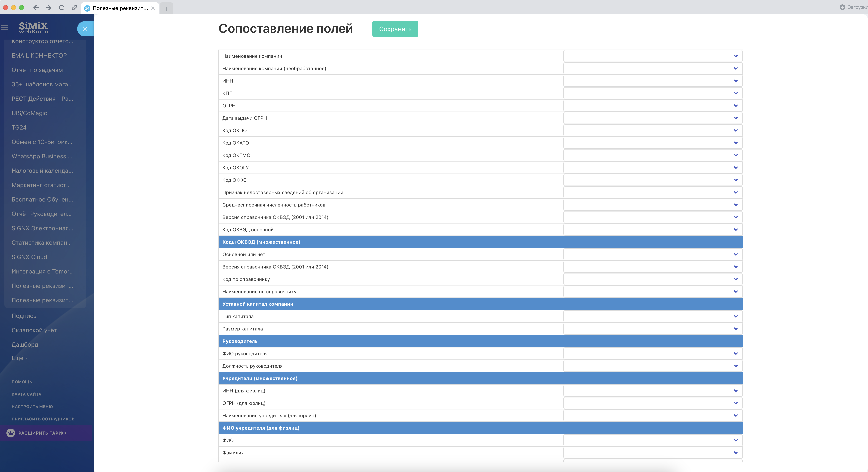The width and height of the screenshot is (868, 472).
Task: Open downloads via Загрузки icon
Action: tap(842, 7)
